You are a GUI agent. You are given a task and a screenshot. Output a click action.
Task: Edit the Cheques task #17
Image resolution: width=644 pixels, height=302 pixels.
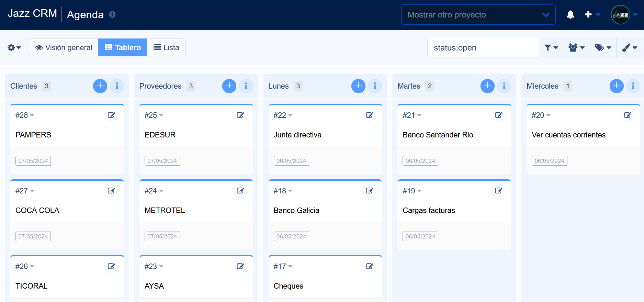tap(370, 266)
